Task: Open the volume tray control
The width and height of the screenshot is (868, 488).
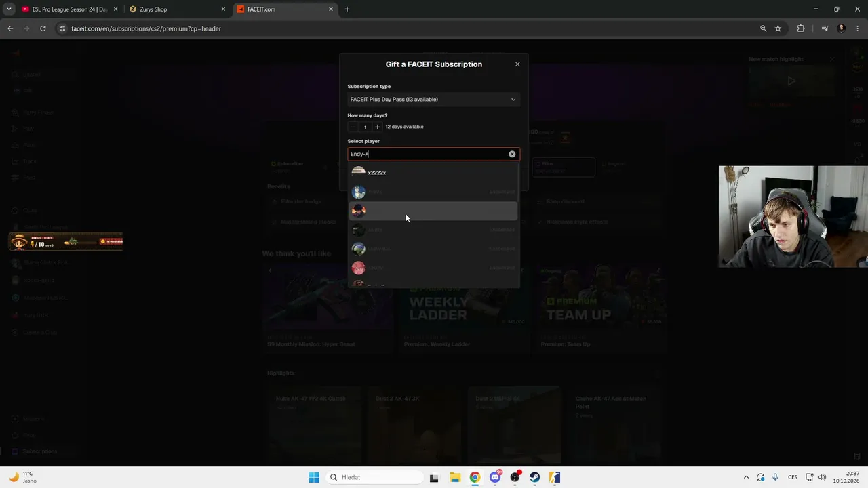Action: coord(822,477)
